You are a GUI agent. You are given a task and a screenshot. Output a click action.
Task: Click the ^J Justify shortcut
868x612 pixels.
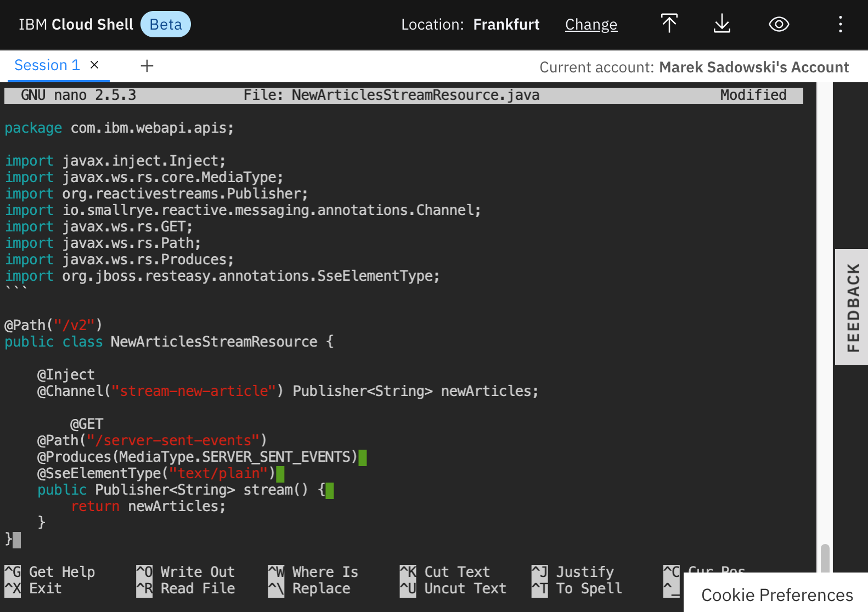pyautogui.click(x=573, y=572)
